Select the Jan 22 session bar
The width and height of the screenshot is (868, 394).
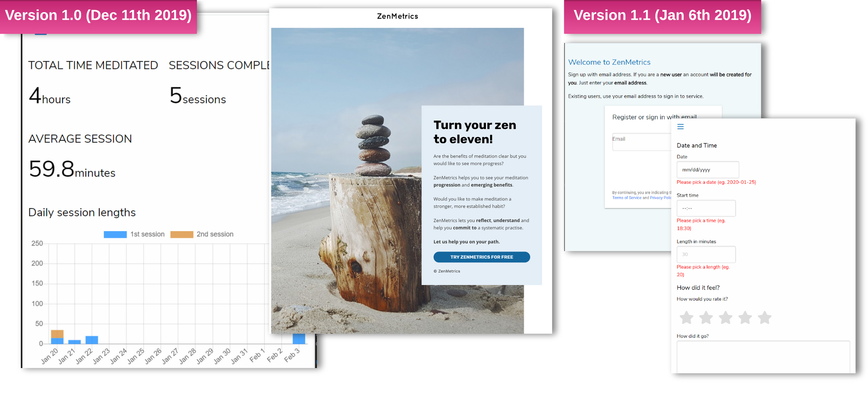click(x=92, y=340)
